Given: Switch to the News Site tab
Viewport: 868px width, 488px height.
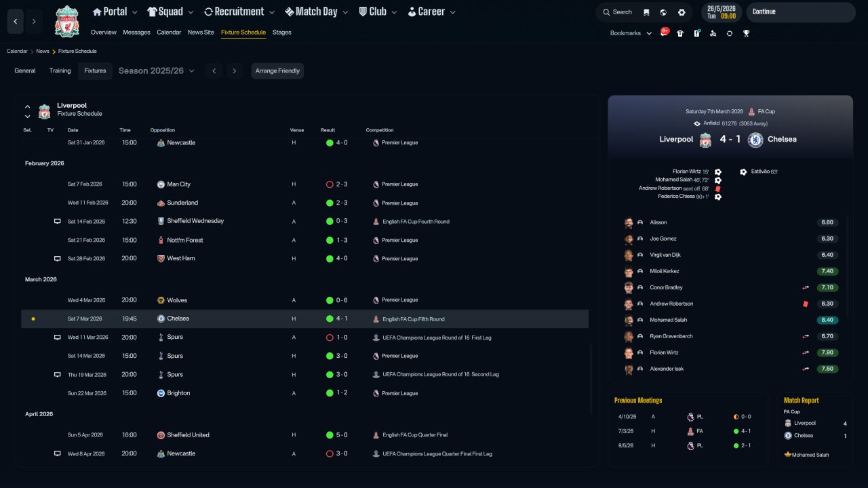Looking at the screenshot, I should tap(201, 33).
